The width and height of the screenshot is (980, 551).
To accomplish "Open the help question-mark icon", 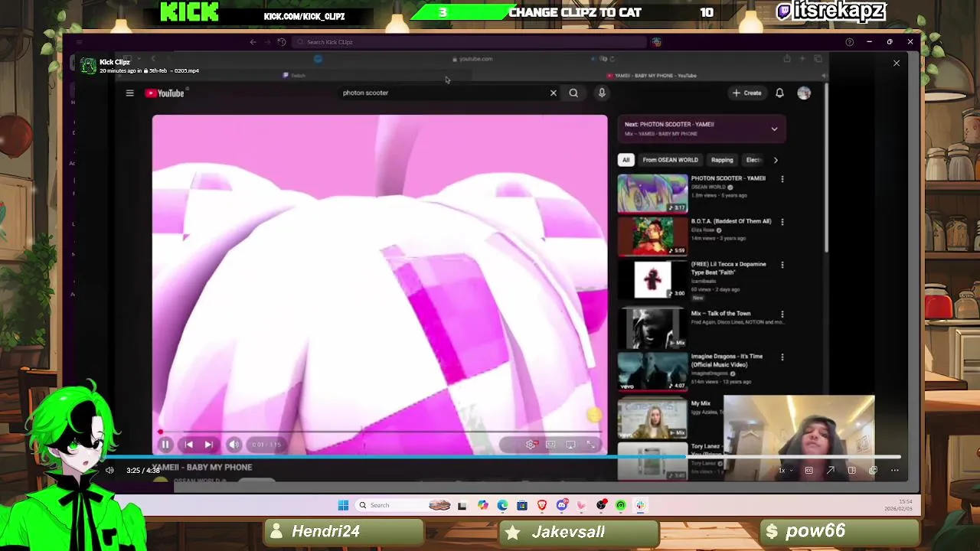I will (849, 42).
